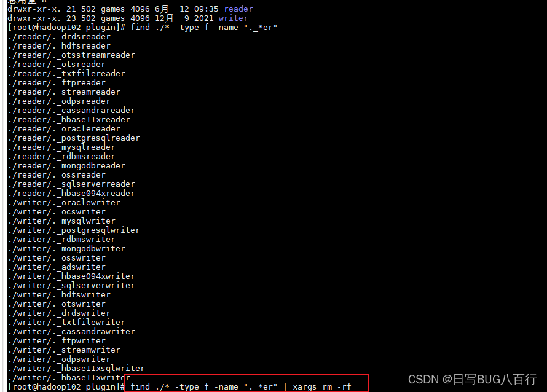Screen dimensions: 547x392
Task: Select the ./reader/._hdfsreader line
Action: (59, 45)
